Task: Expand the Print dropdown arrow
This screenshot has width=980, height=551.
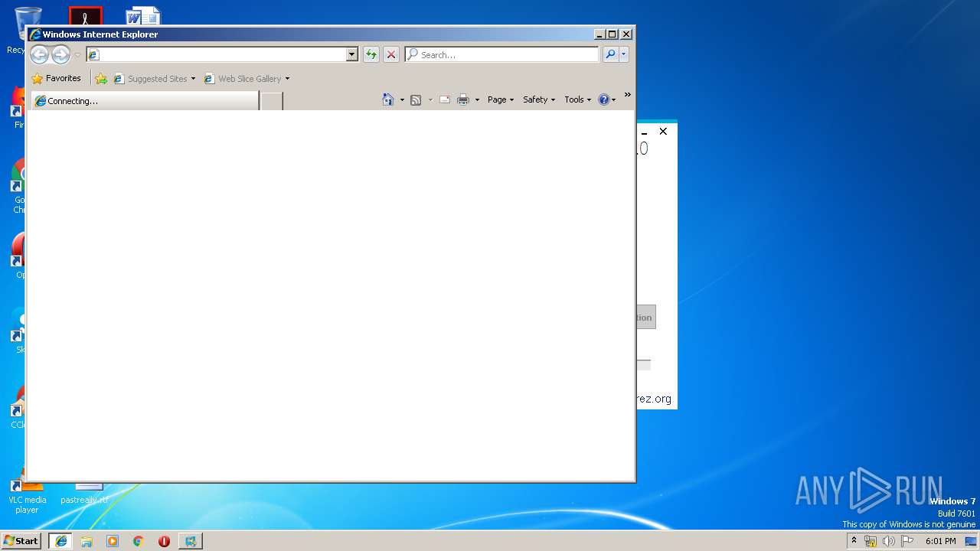Action: click(x=477, y=99)
